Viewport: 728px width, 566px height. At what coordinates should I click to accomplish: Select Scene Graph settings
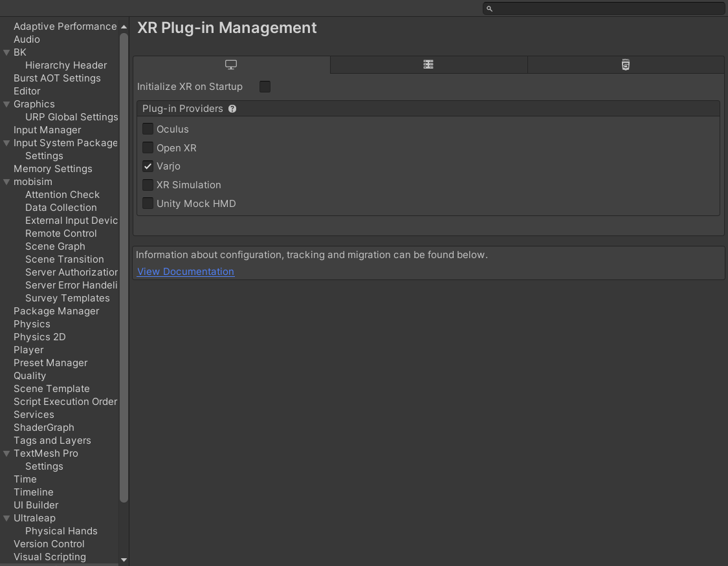(x=55, y=246)
